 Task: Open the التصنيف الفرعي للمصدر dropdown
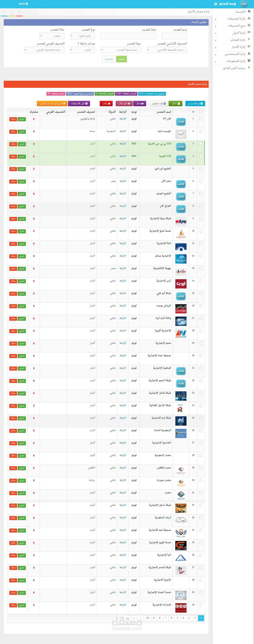pos(44,50)
